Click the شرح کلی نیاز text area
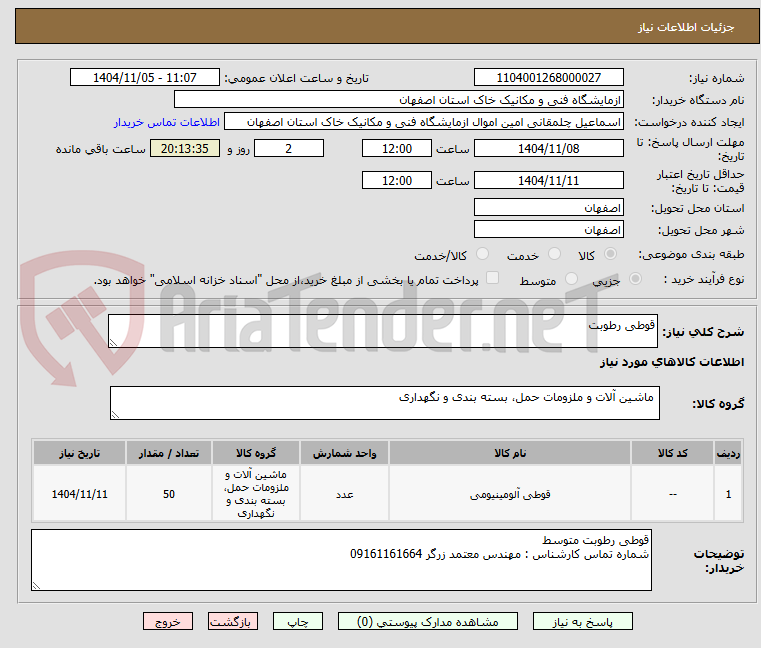 (383, 331)
